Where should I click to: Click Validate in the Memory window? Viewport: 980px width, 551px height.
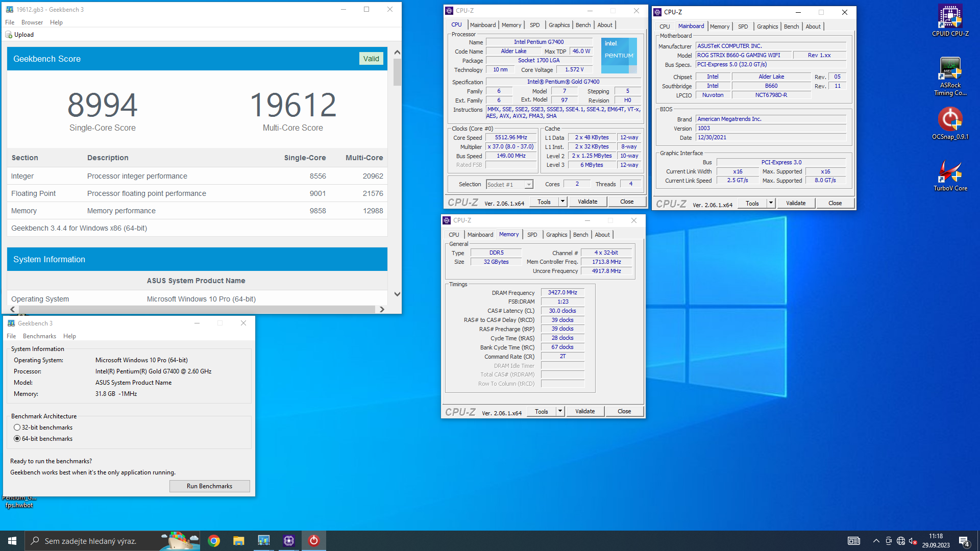pyautogui.click(x=585, y=411)
